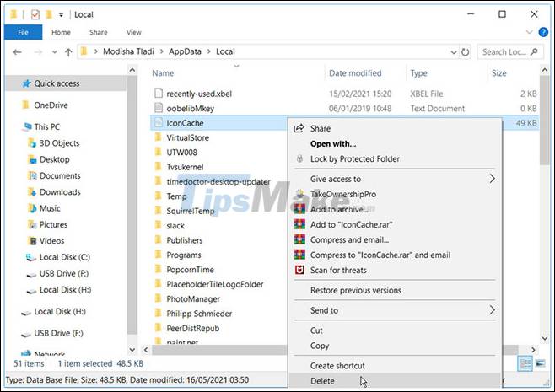The height and width of the screenshot is (392, 555).
Task: Click the Back navigation arrow
Action: [18, 52]
